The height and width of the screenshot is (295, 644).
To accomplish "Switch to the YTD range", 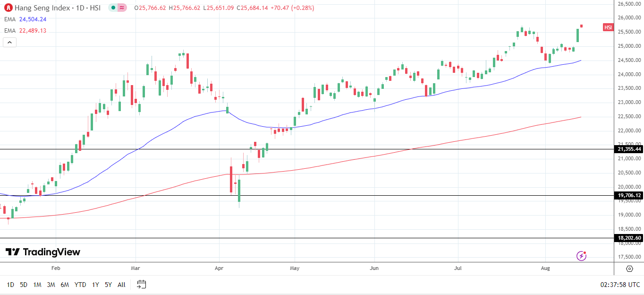I will [x=80, y=285].
